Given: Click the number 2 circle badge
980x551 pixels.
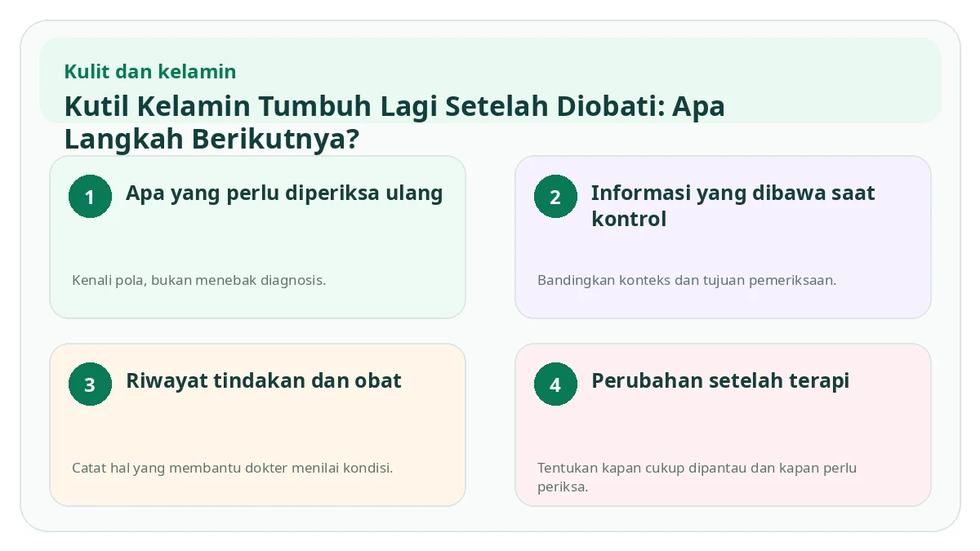Looking at the screenshot, I should pos(555,197).
